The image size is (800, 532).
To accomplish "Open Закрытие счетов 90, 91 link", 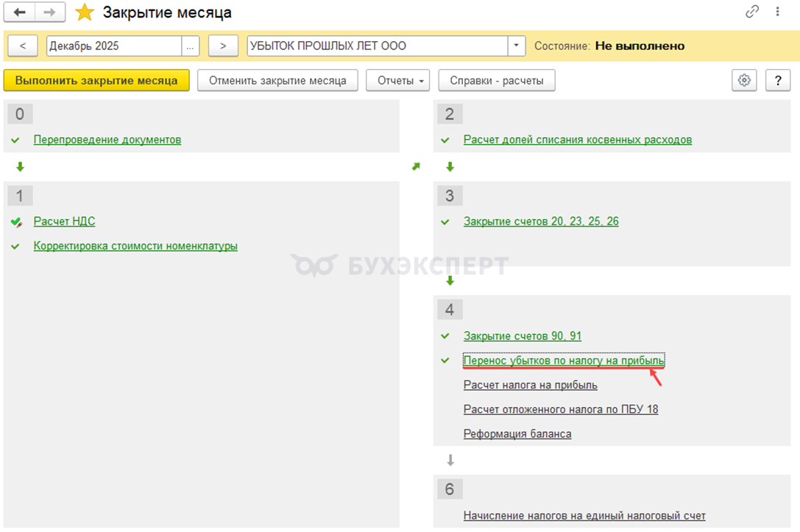I will tap(522, 336).
